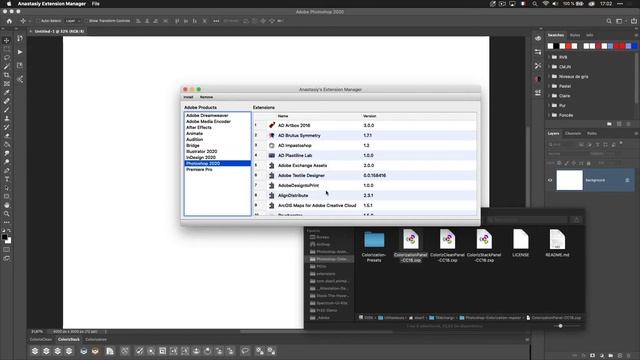Click the brush icon in ColorizStack panel
This screenshot has width=640, height=360.
point(140,351)
